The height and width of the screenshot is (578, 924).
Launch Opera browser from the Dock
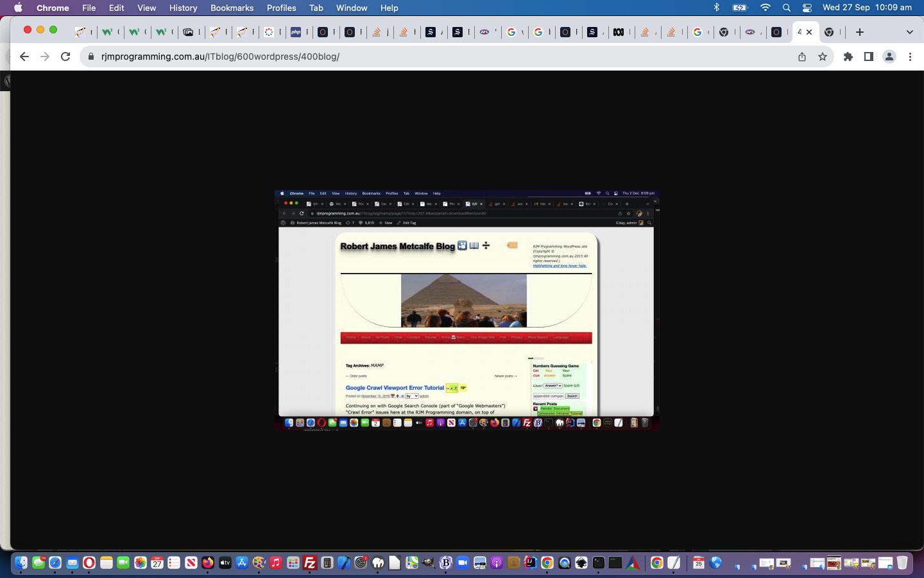[x=89, y=563]
